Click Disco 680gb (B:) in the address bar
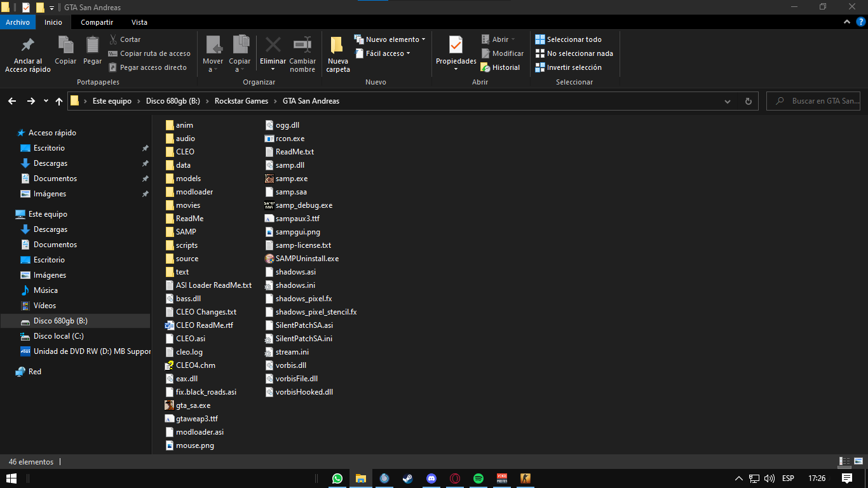868x488 pixels. pyautogui.click(x=173, y=101)
